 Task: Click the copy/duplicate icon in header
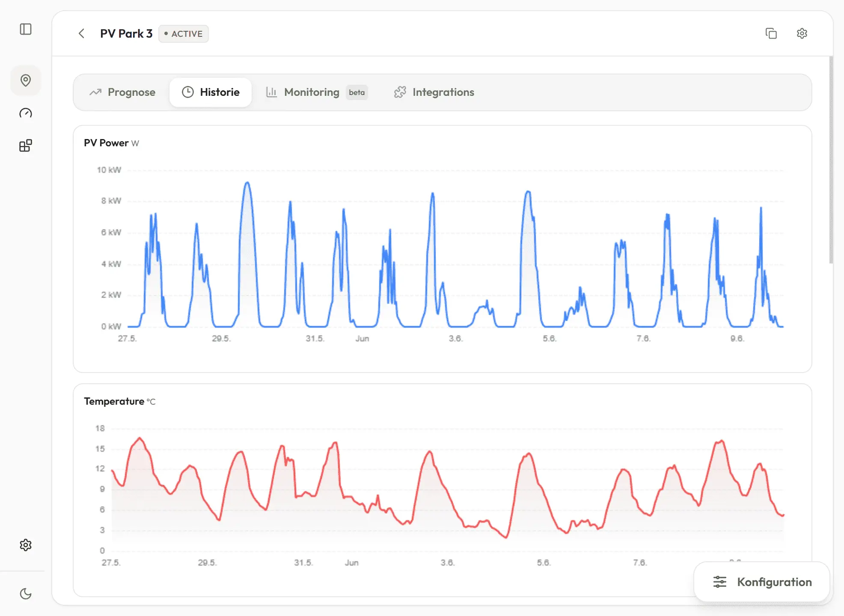[771, 33]
